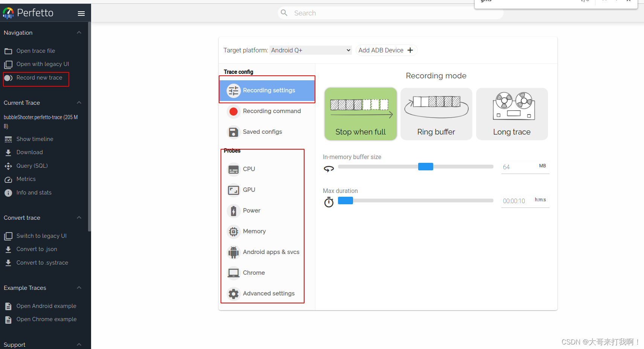Click the Open with legacy UI icon
The width and height of the screenshot is (644, 349).
tap(8, 64)
